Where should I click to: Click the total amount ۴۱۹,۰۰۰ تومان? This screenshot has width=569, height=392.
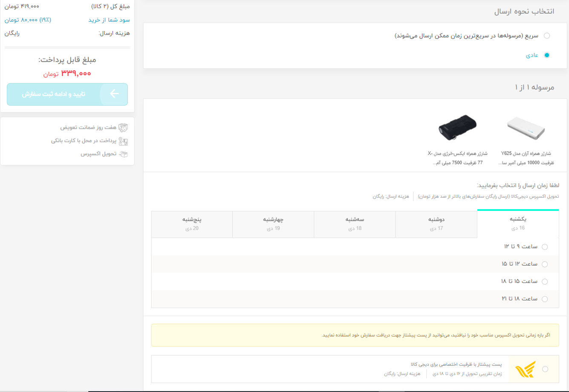[22, 6]
